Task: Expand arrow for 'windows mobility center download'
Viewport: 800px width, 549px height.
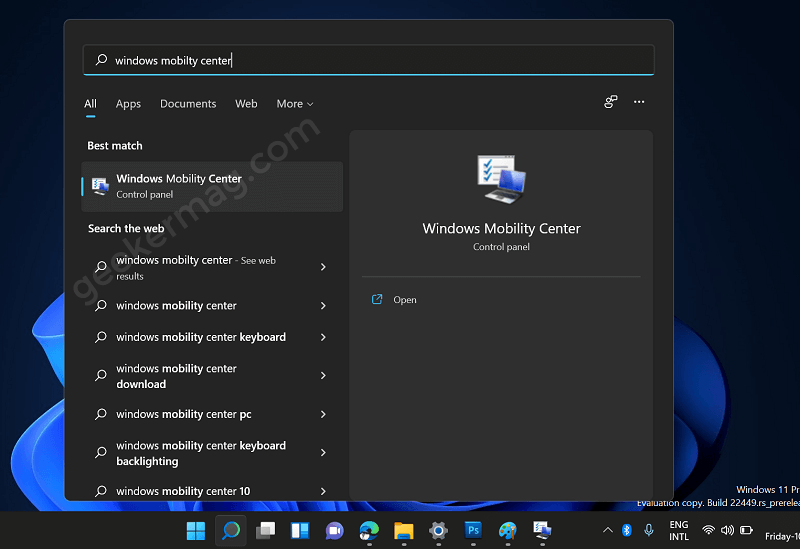Action: (x=323, y=376)
